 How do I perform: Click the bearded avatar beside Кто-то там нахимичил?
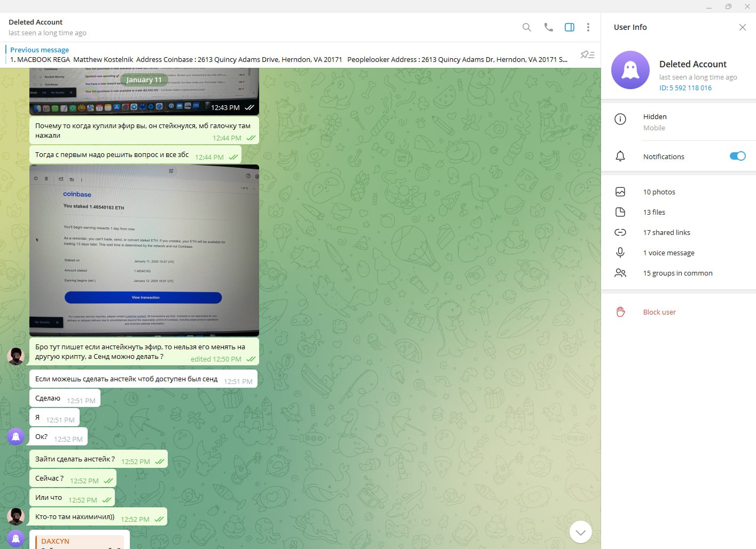tap(16, 516)
